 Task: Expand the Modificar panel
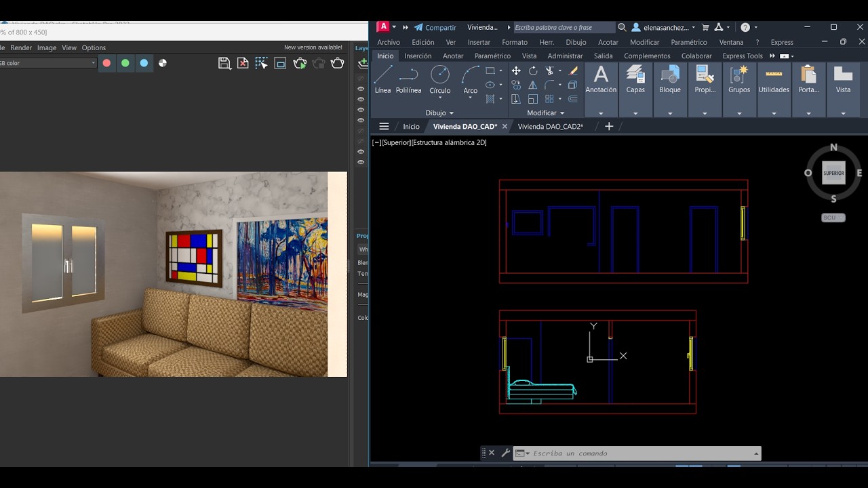(546, 113)
